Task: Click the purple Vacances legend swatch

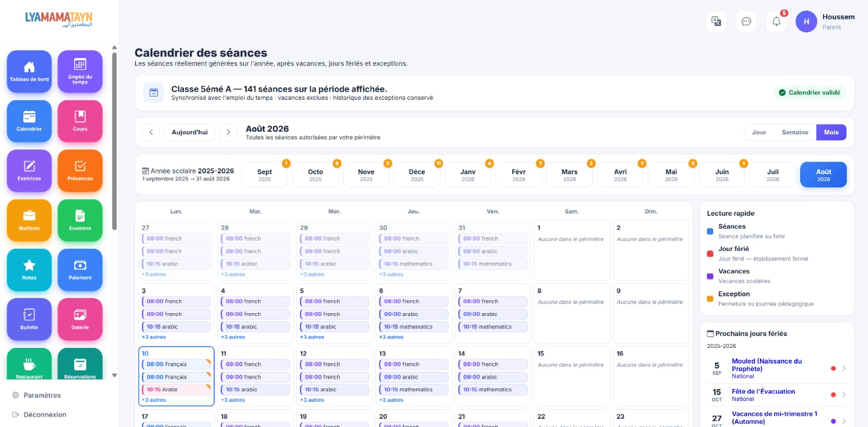Action: 710,276
